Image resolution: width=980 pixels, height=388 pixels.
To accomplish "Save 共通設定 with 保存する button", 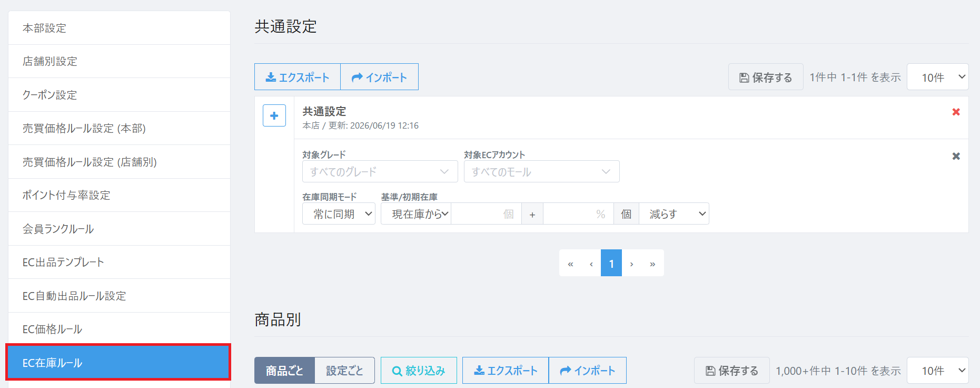I will click(x=766, y=77).
